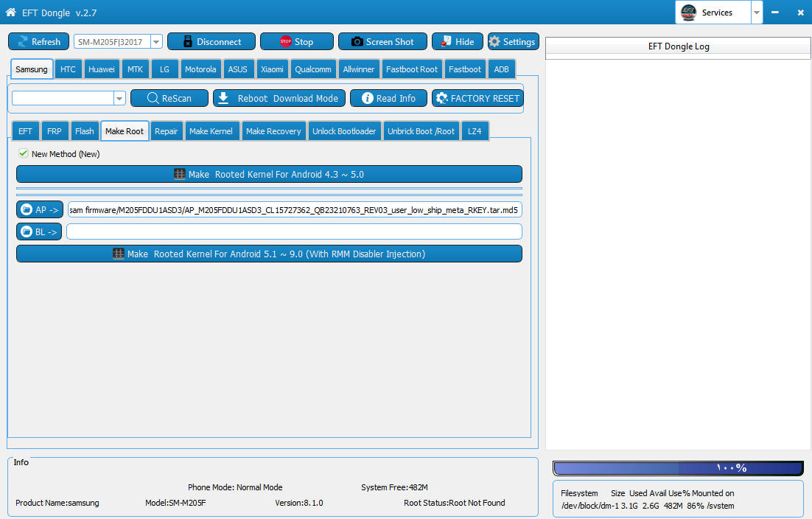Image resolution: width=812 pixels, height=519 pixels.
Task: Click the /dev/block/dm-1 filesystem row
Action: pos(648,506)
